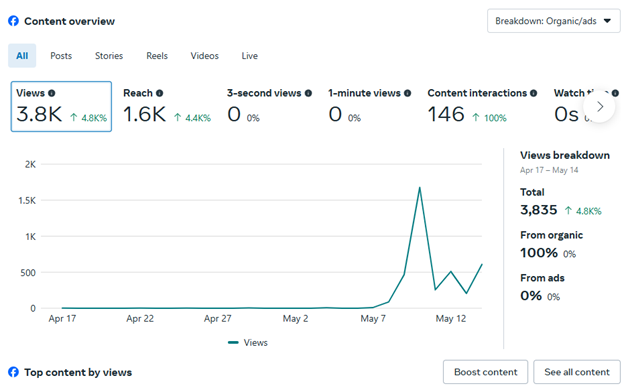Open the Breakdown: Organic/ads dropdown
Screen dimensions: 624x392
(554, 21)
